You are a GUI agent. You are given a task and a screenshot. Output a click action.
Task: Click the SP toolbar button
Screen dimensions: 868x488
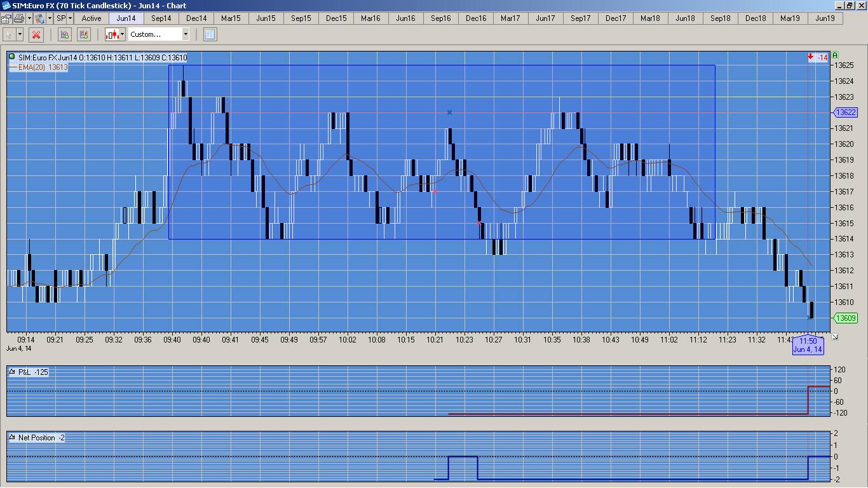point(61,18)
